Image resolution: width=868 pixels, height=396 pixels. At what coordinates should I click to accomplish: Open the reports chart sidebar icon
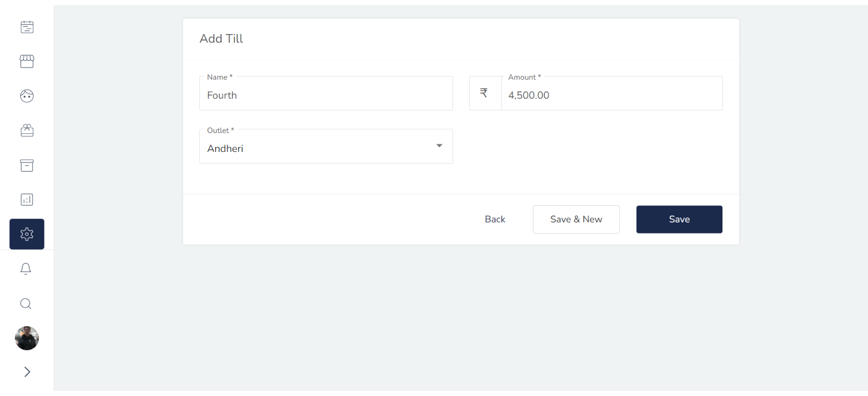(x=27, y=200)
